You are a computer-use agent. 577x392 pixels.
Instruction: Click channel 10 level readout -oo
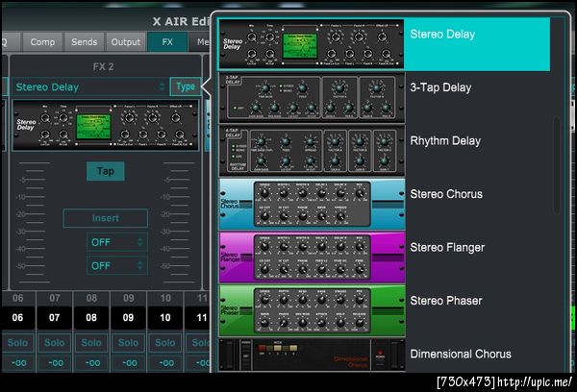coord(164,363)
